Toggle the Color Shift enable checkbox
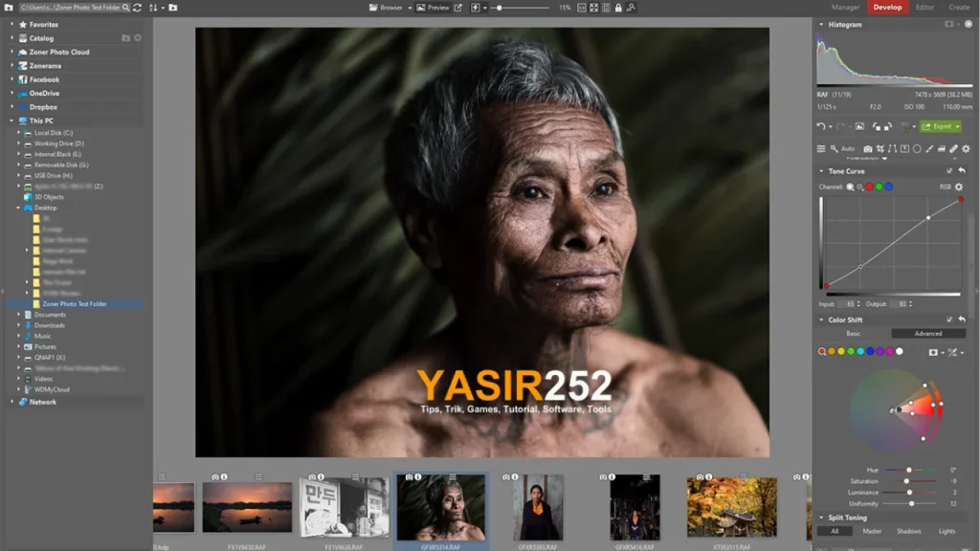The height and width of the screenshot is (551, 980). coord(949,320)
